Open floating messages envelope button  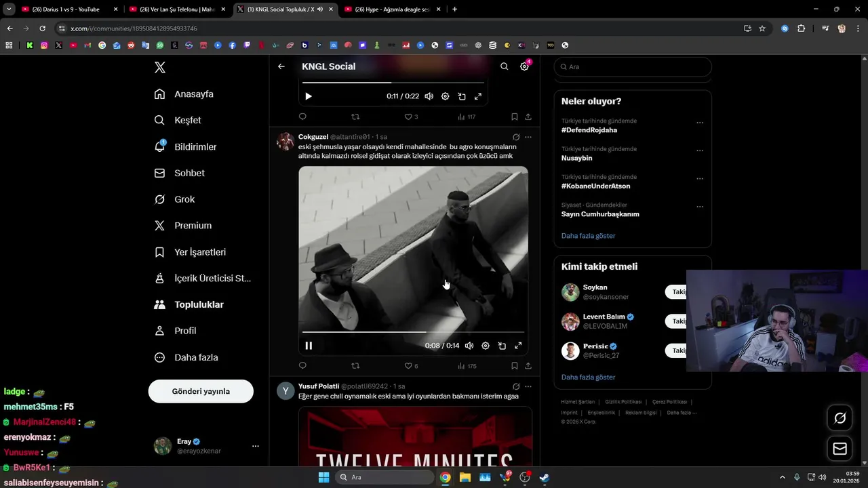coord(840,449)
